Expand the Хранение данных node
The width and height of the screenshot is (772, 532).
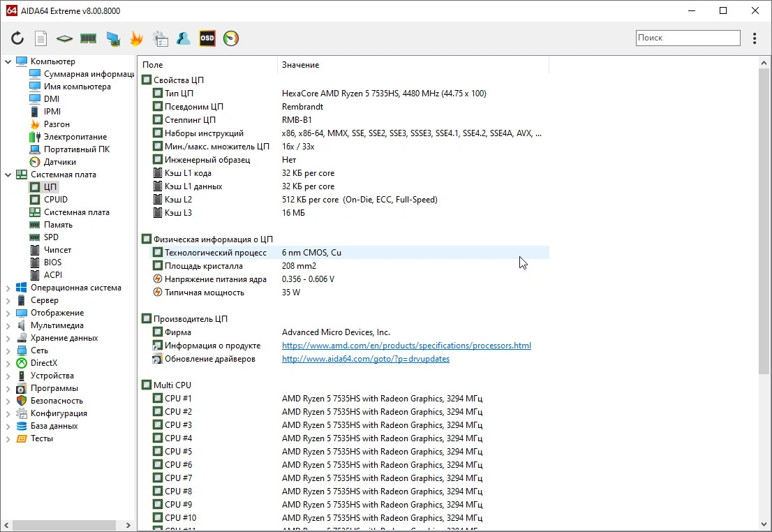[8, 339]
